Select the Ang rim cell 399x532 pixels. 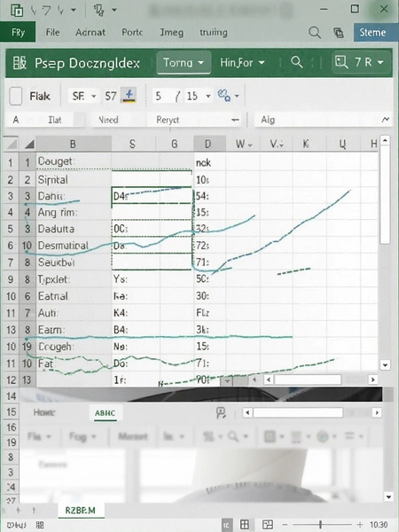point(74,213)
